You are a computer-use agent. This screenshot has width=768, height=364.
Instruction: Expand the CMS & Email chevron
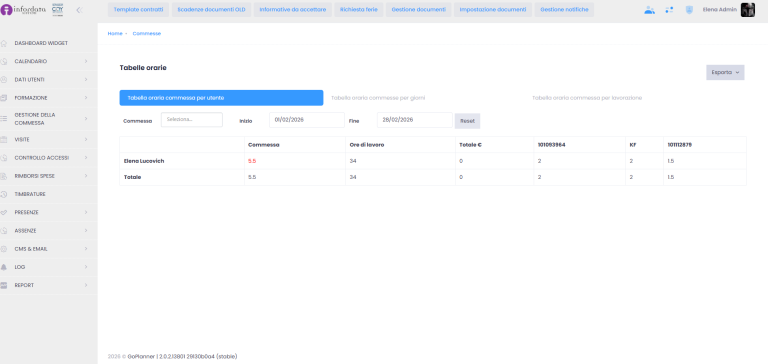coord(86,249)
